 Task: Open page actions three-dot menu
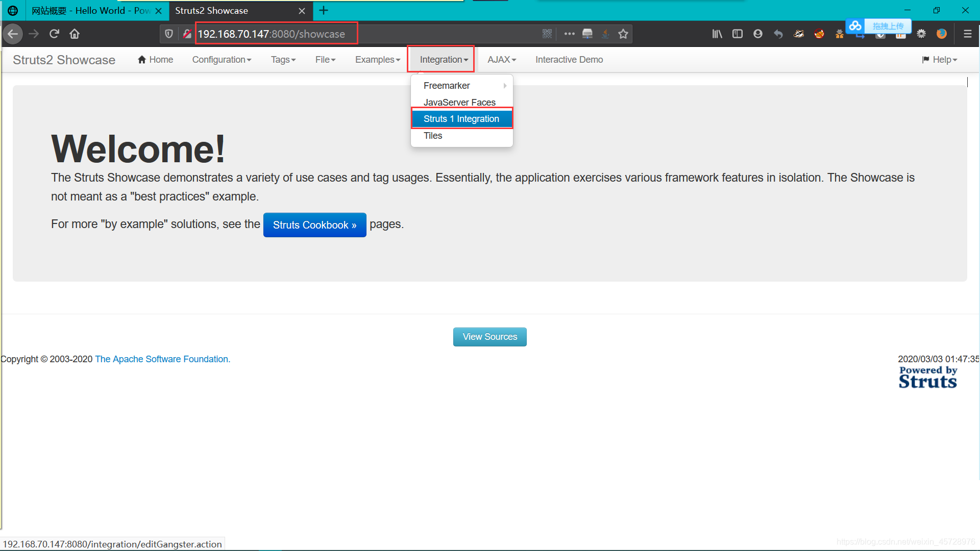pyautogui.click(x=570, y=34)
